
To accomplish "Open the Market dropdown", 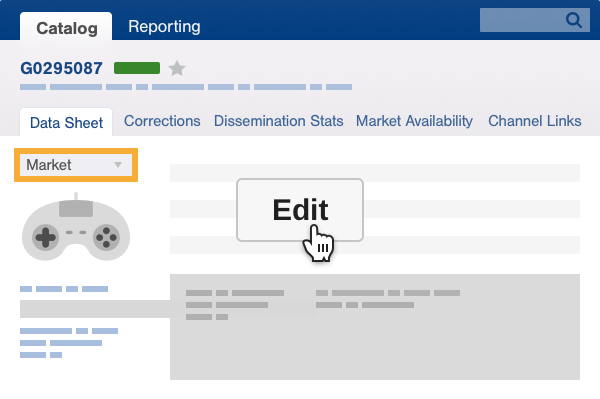I will (76, 165).
